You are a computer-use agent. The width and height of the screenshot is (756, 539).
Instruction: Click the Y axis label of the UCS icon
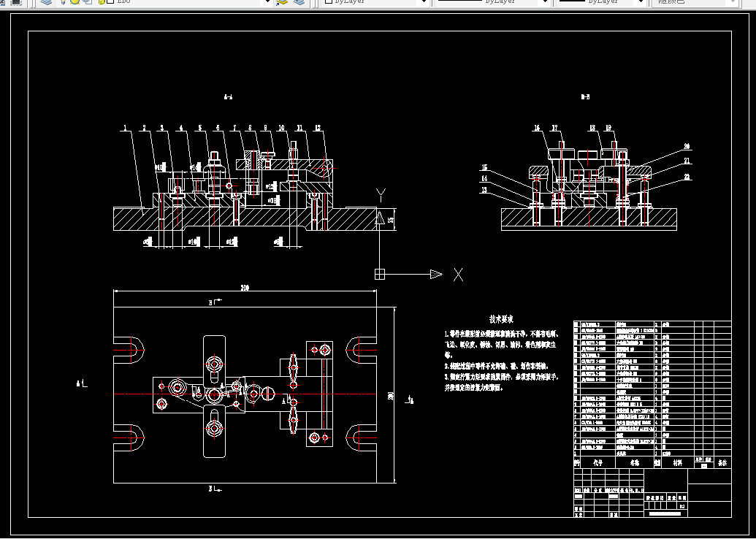click(381, 195)
